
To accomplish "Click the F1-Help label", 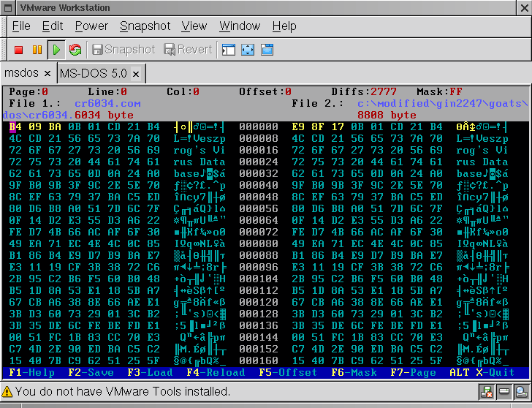I will pos(32,372).
